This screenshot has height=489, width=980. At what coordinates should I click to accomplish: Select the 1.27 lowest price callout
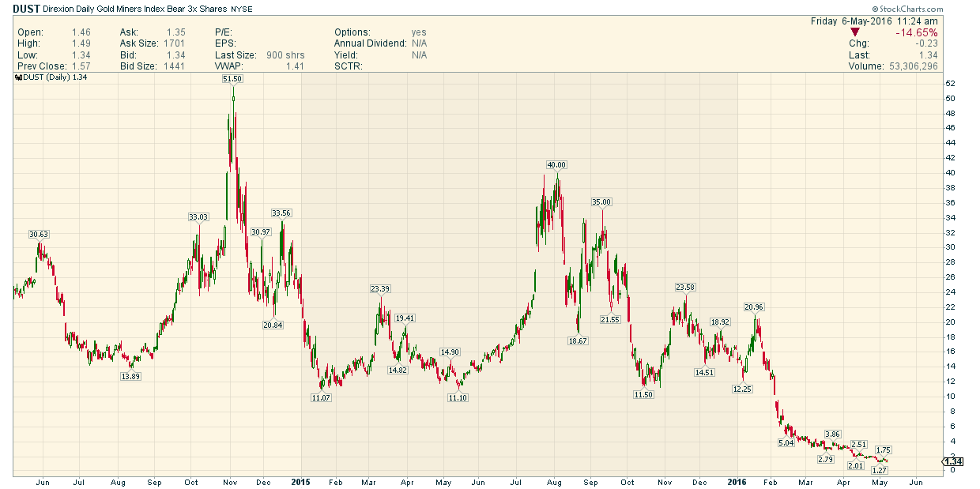[x=880, y=470]
